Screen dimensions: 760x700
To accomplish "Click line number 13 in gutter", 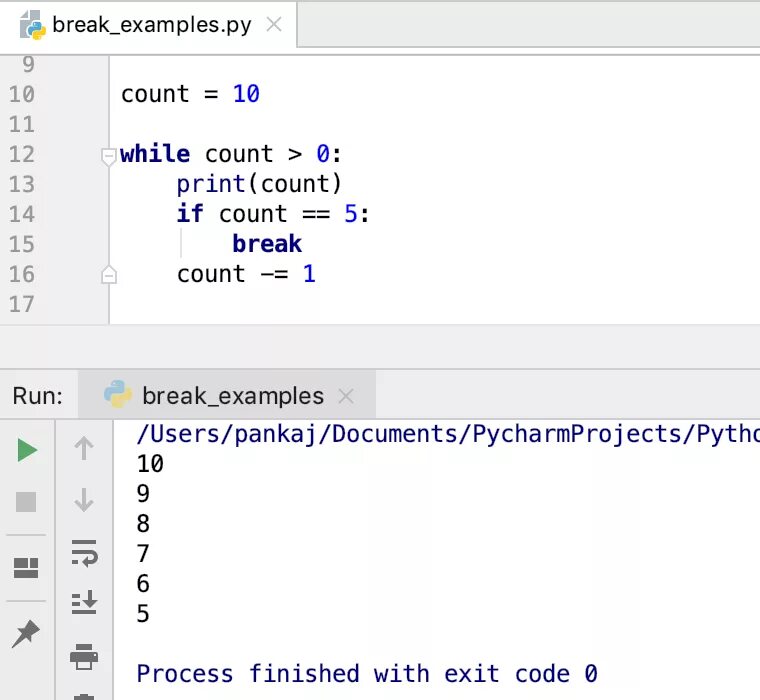I will click(x=22, y=185).
